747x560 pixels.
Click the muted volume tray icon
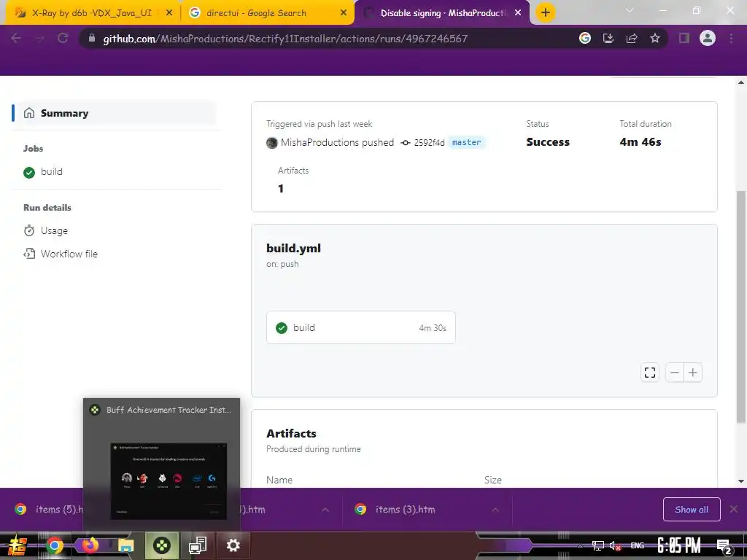click(616, 545)
